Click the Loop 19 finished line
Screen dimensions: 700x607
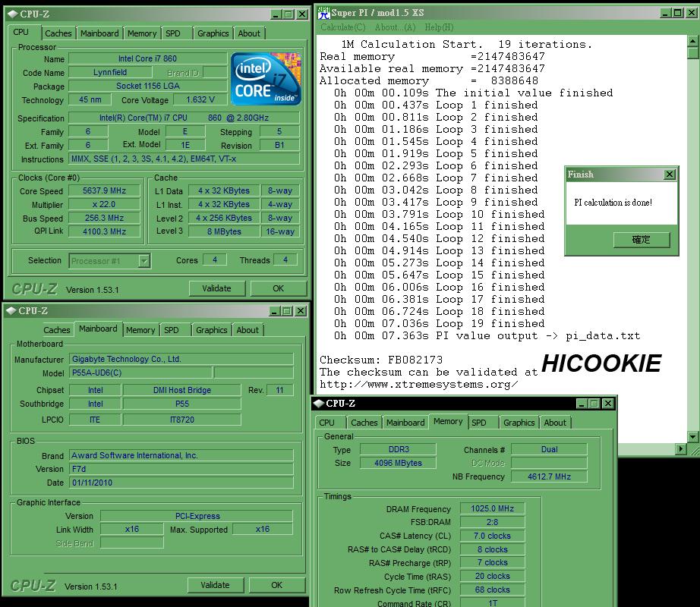(x=440, y=323)
